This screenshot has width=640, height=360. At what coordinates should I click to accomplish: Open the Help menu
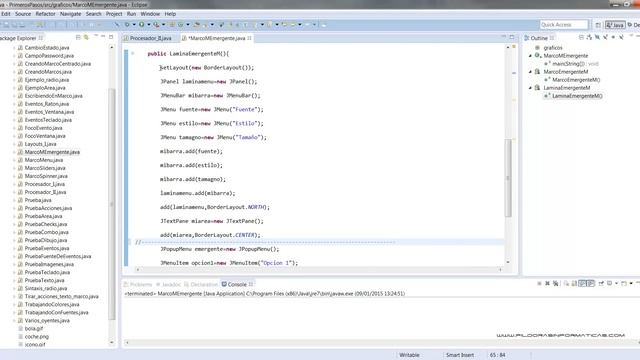(x=170, y=14)
